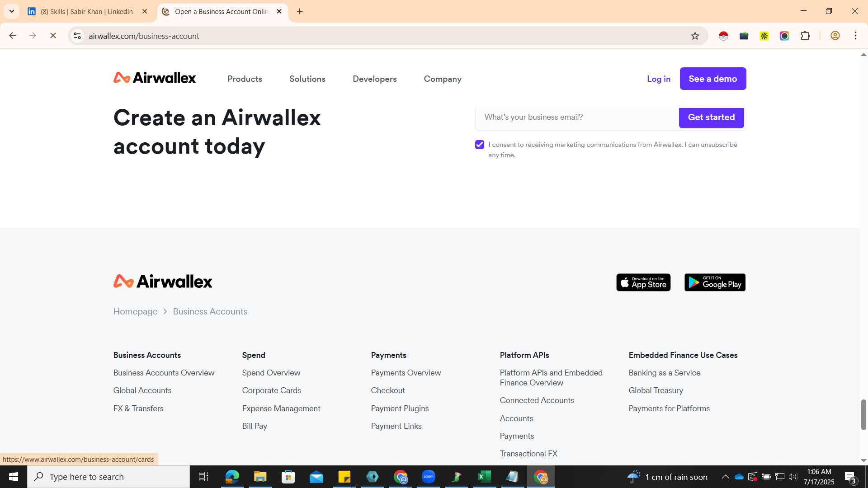Open Zoom from the taskbar
Viewport: 868px width, 488px height.
(x=429, y=477)
